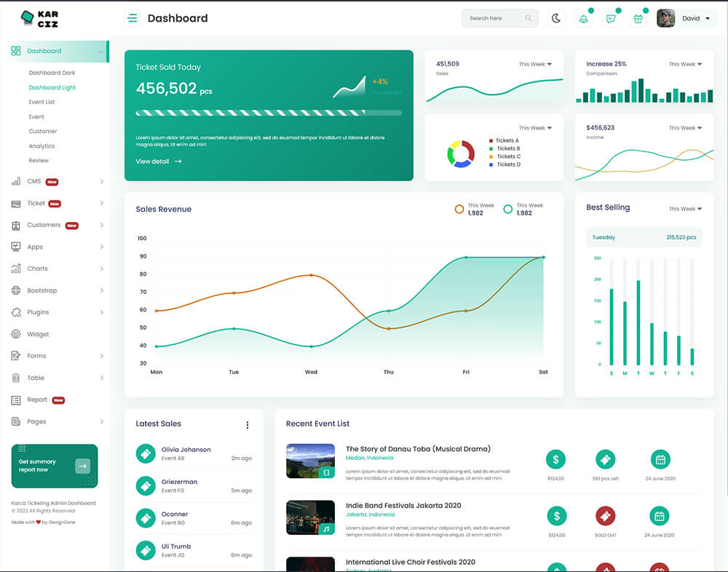Open This Week dropdown in Best Selling
The height and width of the screenshot is (572, 728).
685,209
